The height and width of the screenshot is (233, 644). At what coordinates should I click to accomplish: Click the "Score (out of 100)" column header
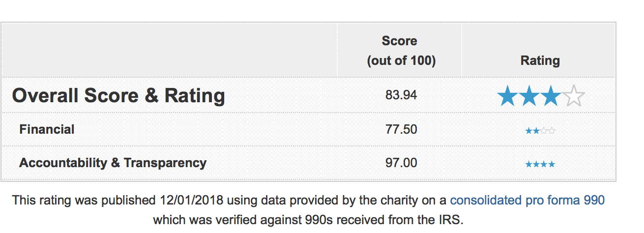399,51
